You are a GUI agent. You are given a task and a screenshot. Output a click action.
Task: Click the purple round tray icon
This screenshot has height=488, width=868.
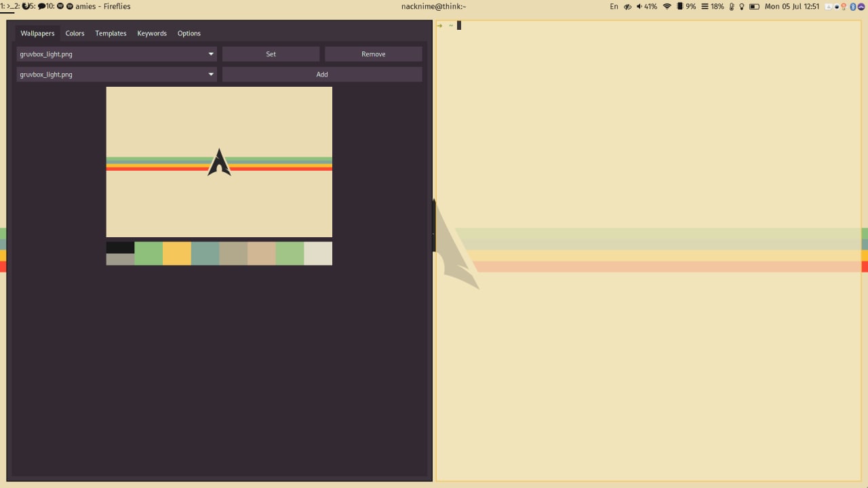(861, 7)
